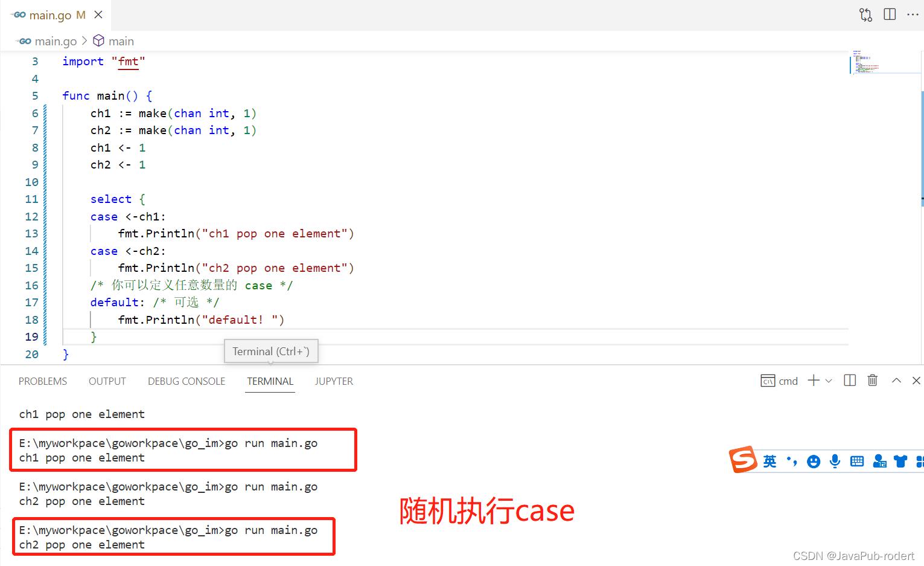Open the DEBUG CONSOLE tab
Screen dimensions: 924x566
[x=186, y=381]
